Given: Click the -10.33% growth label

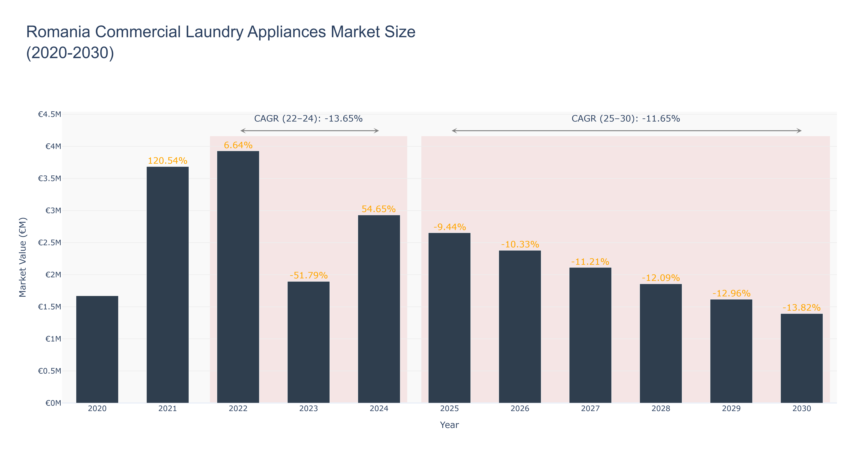Looking at the screenshot, I should pos(520,244).
